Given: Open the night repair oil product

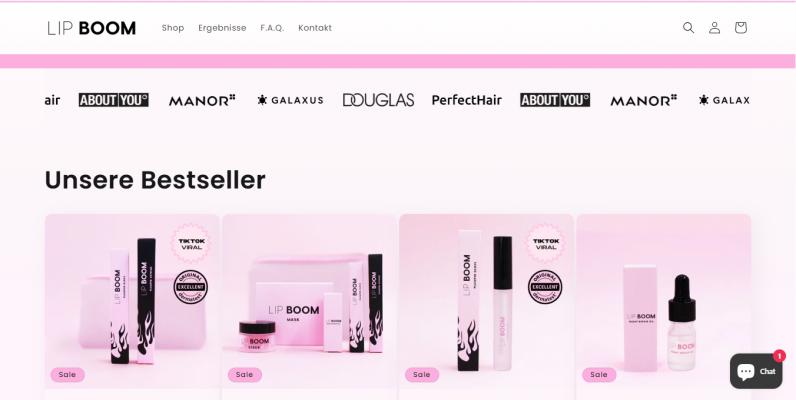Looking at the screenshot, I should (x=664, y=301).
